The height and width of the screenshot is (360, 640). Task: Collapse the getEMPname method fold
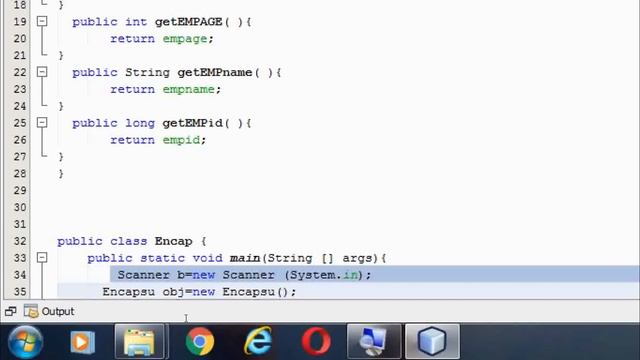click(x=42, y=72)
